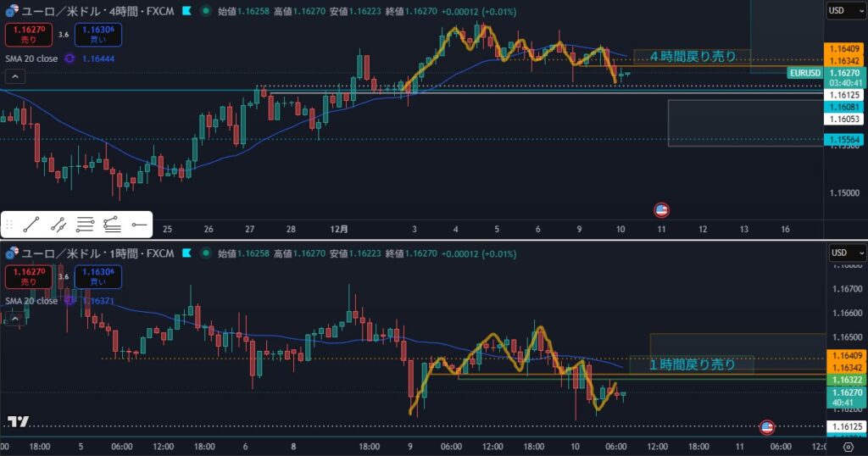Select the horizontal ray tool icon

tap(139, 225)
